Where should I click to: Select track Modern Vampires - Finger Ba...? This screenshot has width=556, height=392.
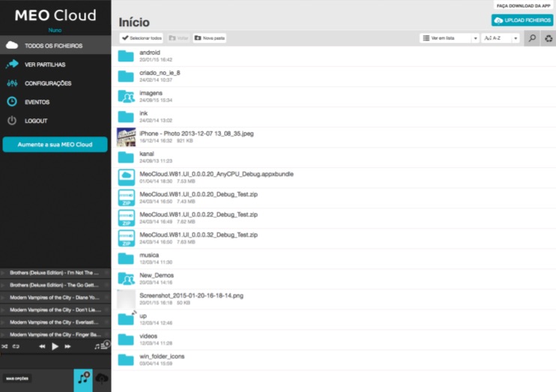[x=55, y=334]
